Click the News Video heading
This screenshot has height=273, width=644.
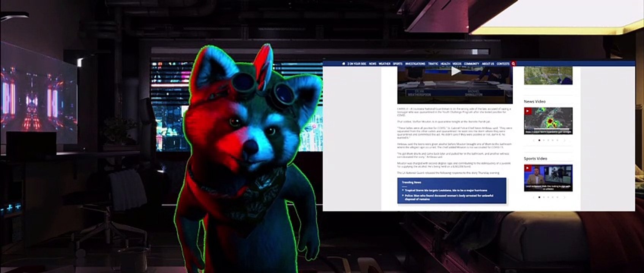[x=535, y=102]
